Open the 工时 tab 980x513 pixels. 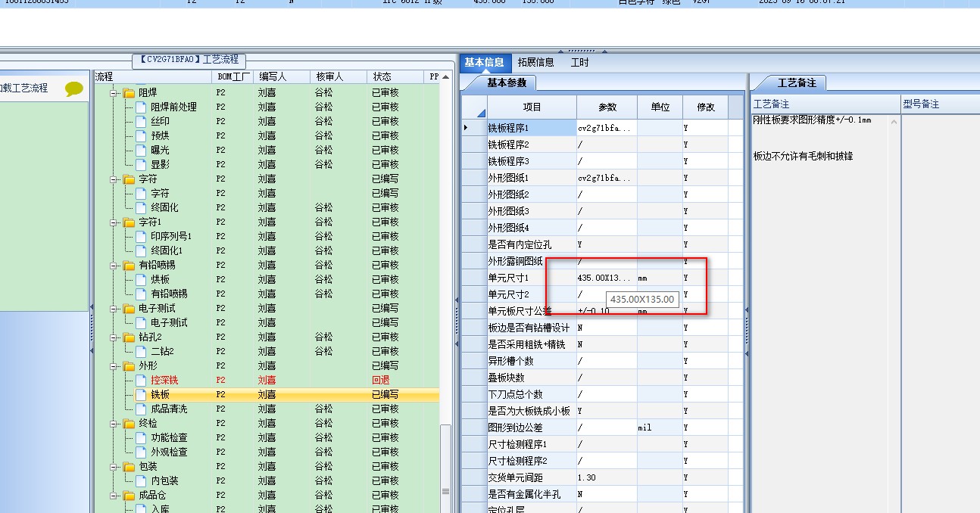(579, 63)
